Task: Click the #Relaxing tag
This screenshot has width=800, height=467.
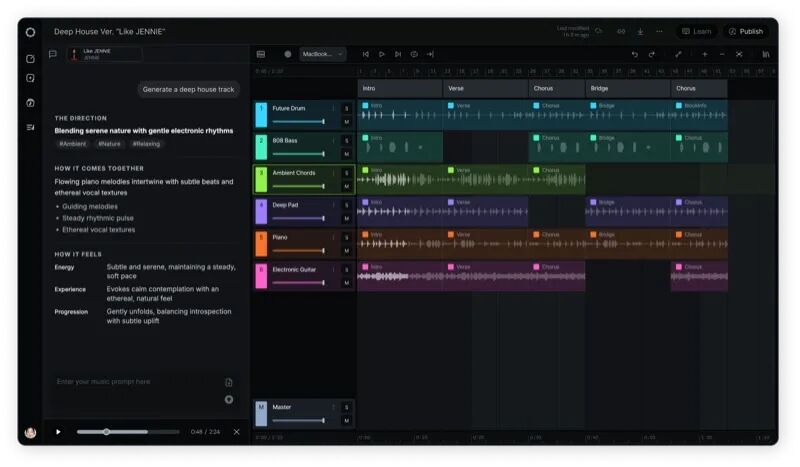Action: pos(146,144)
